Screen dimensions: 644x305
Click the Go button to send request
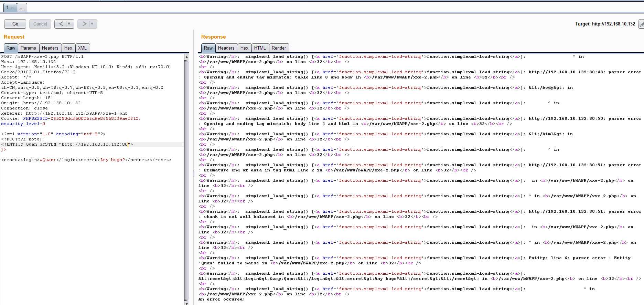tap(15, 24)
